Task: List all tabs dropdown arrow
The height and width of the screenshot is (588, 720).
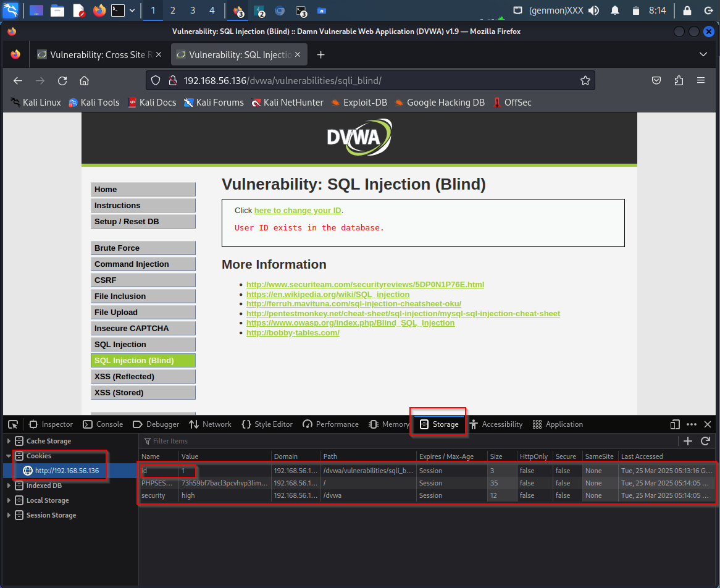Action: (x=703, y=54)
